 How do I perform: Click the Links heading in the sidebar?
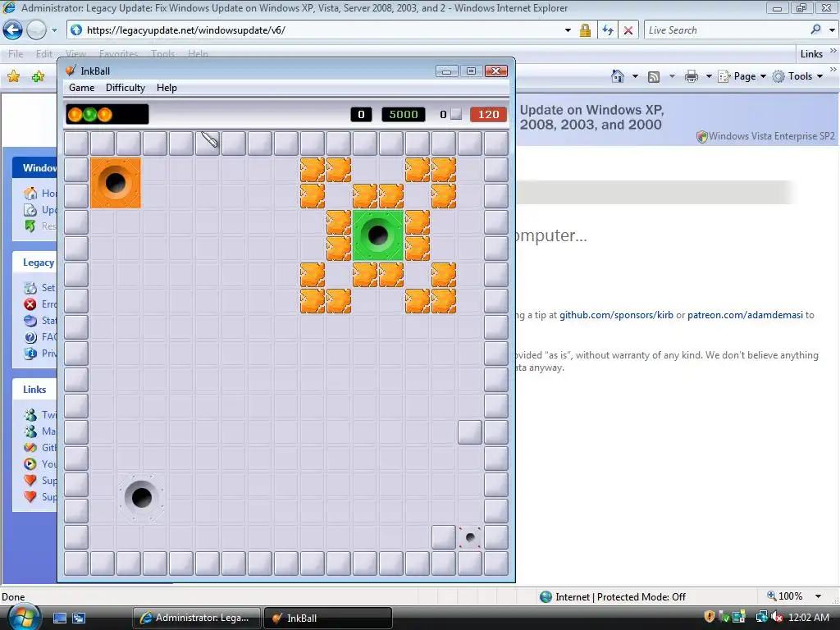tap(34, 390)
